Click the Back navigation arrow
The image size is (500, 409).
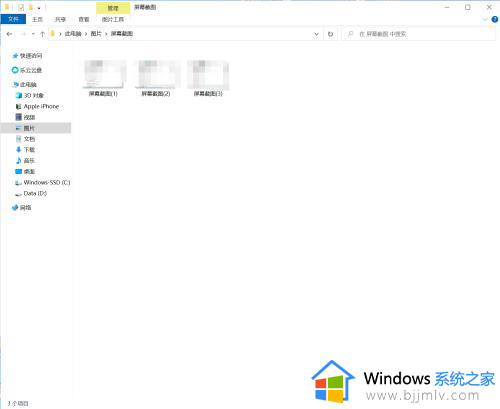9,34
